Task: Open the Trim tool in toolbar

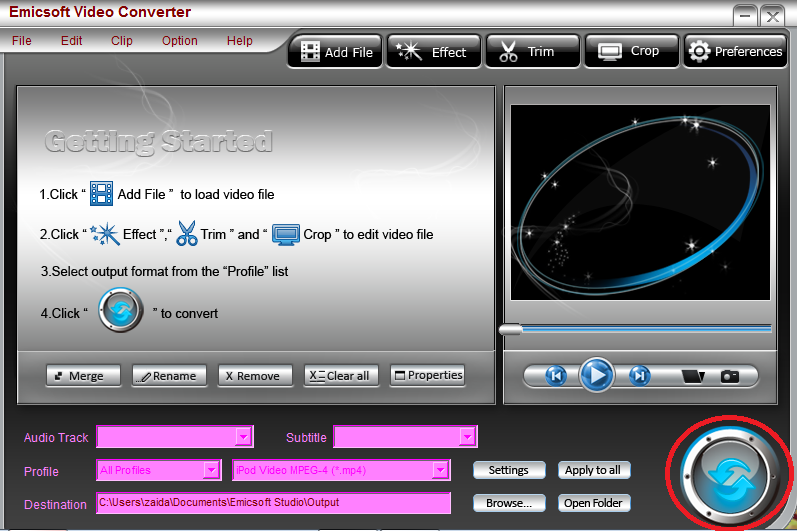Action: pos(533,51)
